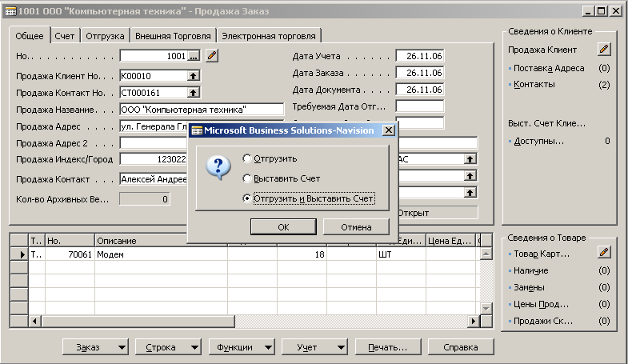
Task: Click the pencil icon beside Товар Карт…
Action: tap(604, 252)
